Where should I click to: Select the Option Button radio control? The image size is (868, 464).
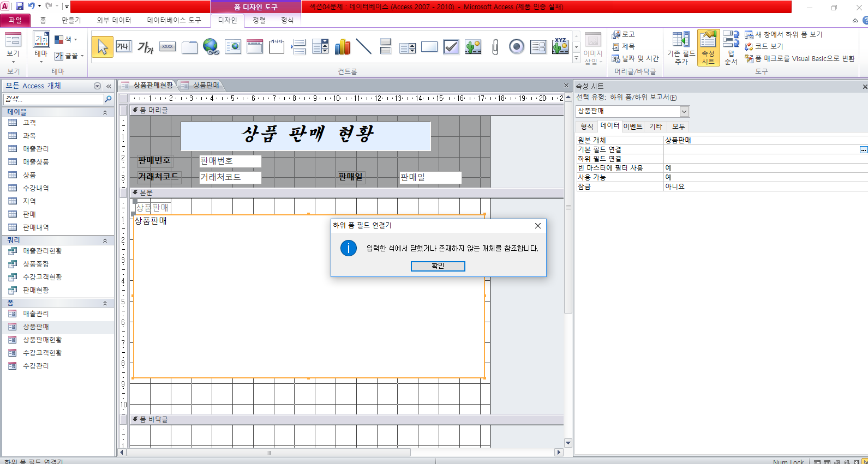[516, 47]
